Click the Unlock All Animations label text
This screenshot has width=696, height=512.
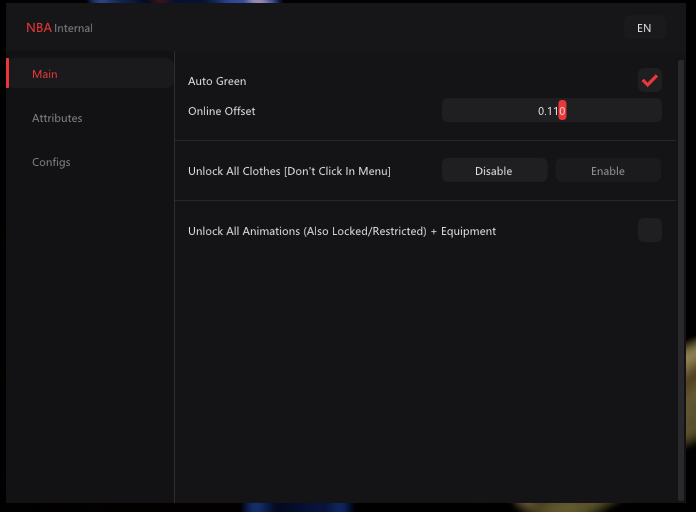(x=342, y=231)
